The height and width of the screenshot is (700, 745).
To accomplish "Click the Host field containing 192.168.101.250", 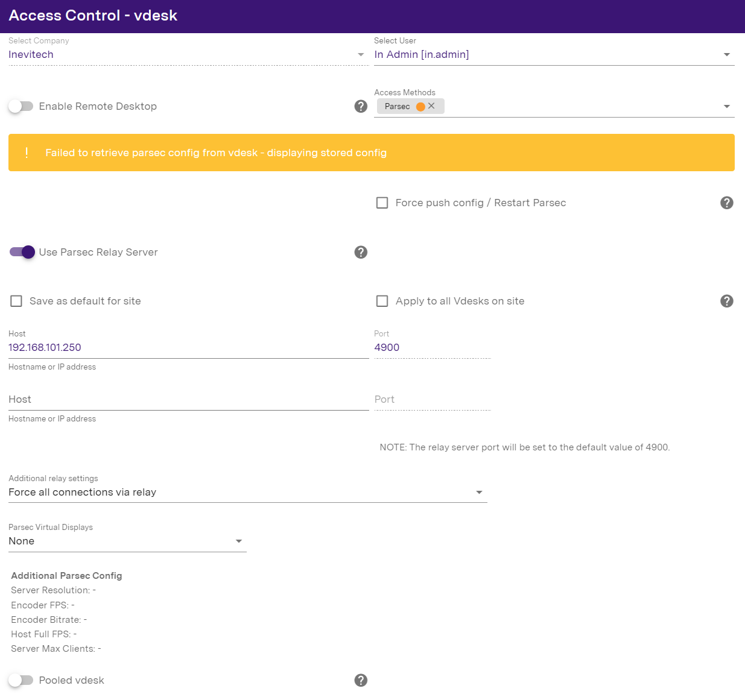I will tap(188, 347).
